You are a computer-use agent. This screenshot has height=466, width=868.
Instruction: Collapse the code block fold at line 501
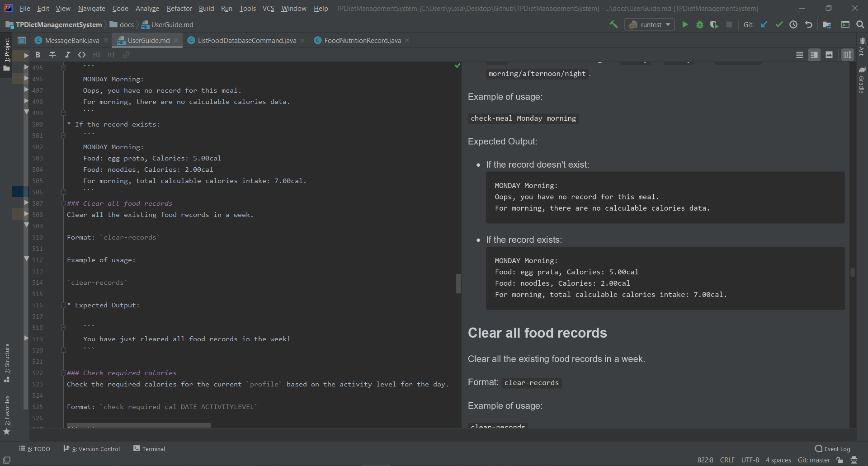[x=63, y=136]
